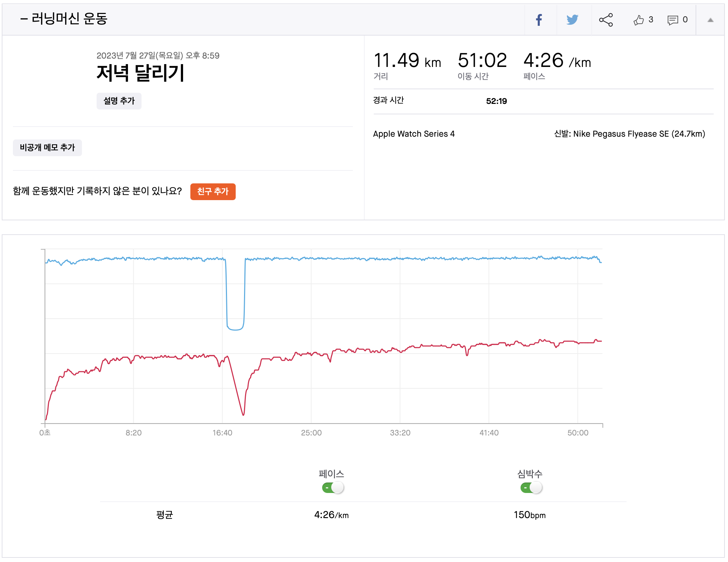
Task: Toggle the 페이스 pace graph switch
Action: coord(333,487)
